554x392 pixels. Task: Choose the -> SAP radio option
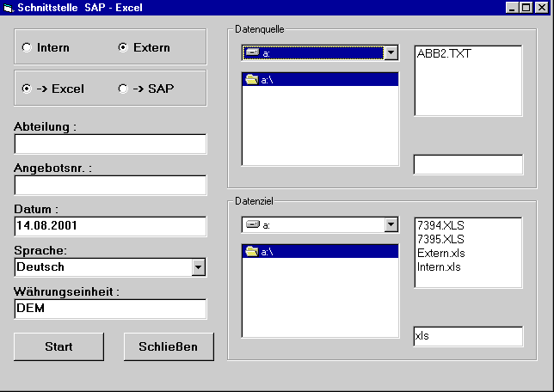click(123, 89)
